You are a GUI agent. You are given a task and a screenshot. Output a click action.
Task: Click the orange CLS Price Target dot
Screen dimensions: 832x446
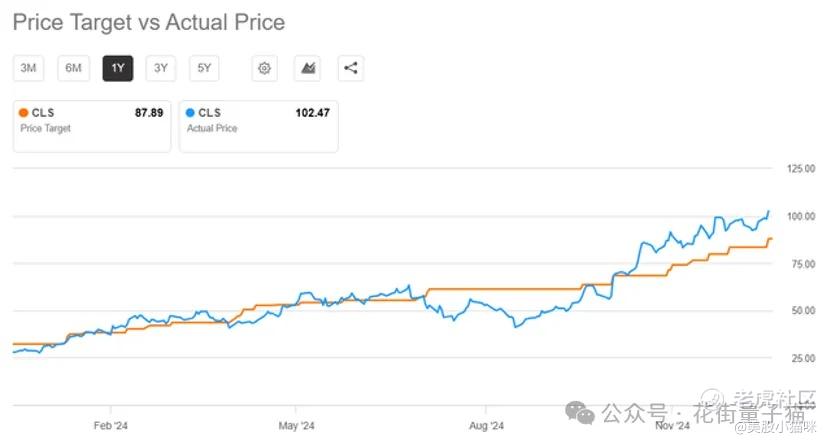[25, 113]
